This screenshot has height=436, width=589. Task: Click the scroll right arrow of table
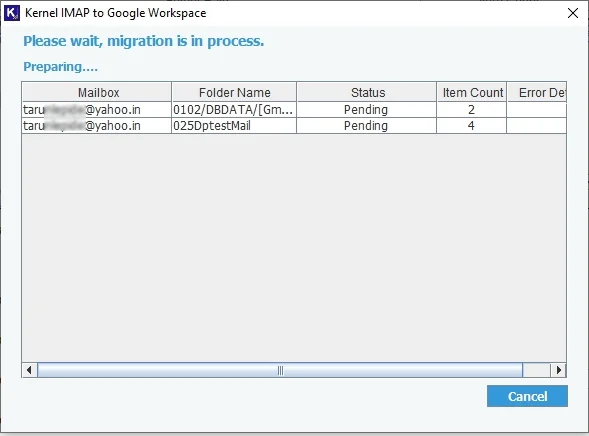[559, 370]
